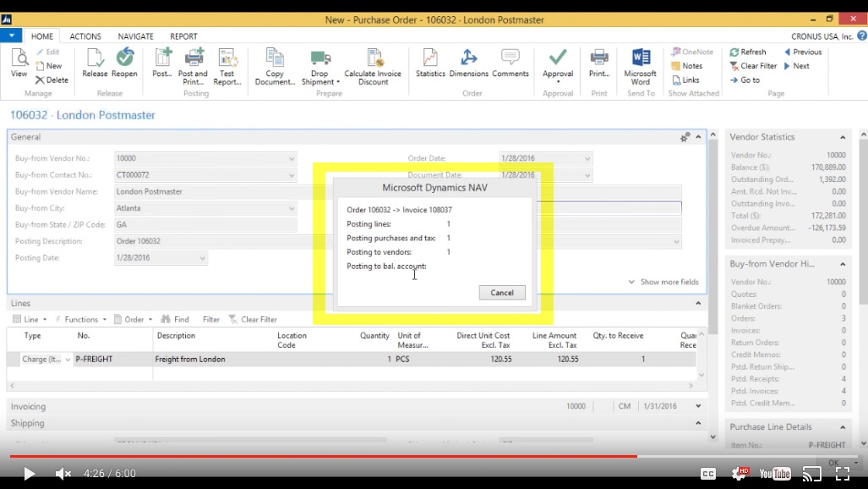Click Go to in Page group
The height and width of the screenshot is (489, 868).
(x=745, y=80)
